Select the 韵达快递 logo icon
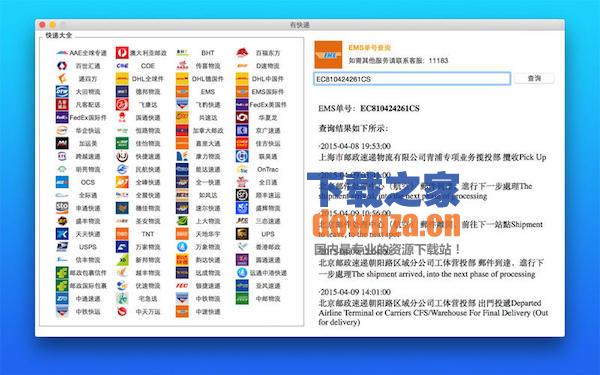The height and width of the screenshot is (375, 600). (182, 260)
